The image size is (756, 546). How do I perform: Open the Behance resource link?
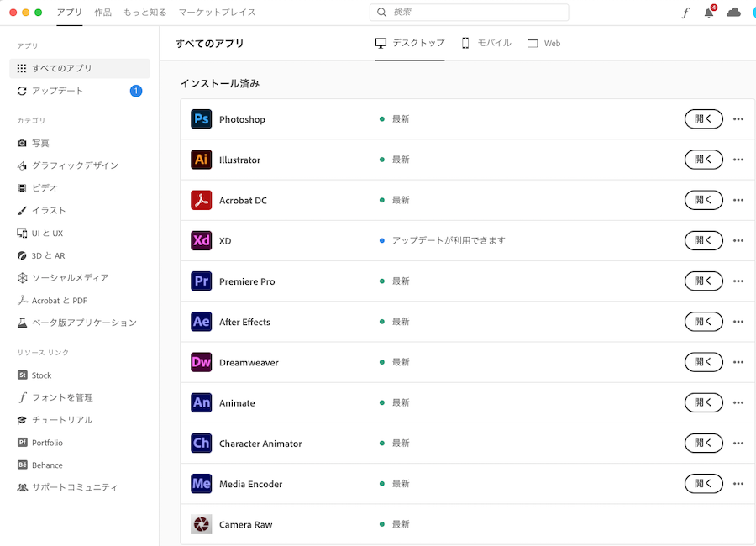coord(47,465)
